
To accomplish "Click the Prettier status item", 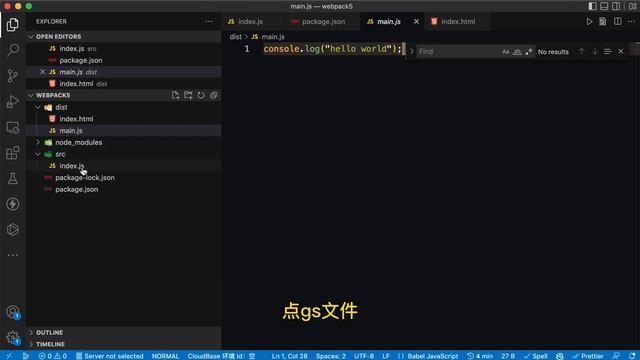I will 588,356.
